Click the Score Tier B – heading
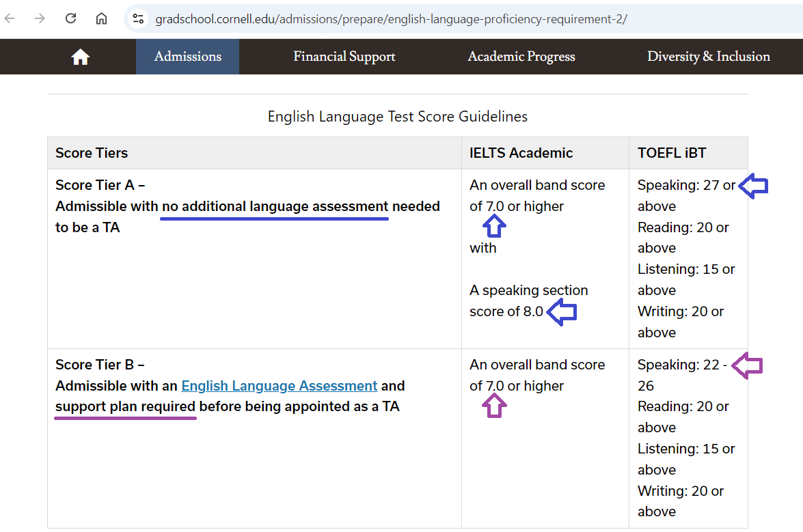 pyautogui.click(x=100, y=365)
